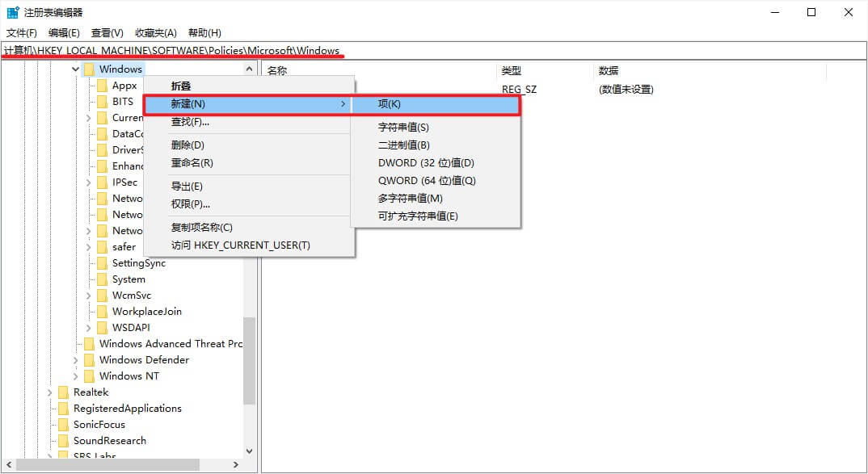
Task: Expand the Windows NT key
Action: [75, 376]
